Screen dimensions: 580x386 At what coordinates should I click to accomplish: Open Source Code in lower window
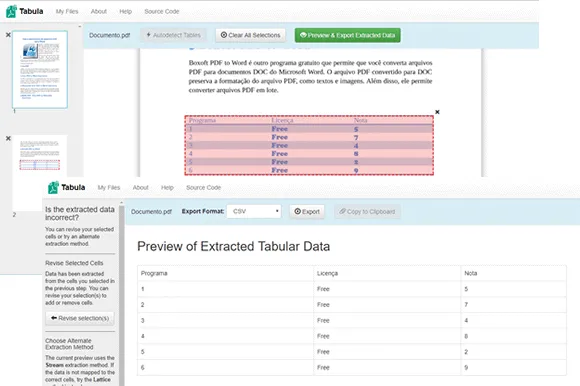pyautogui.click(x=203, y=187)
